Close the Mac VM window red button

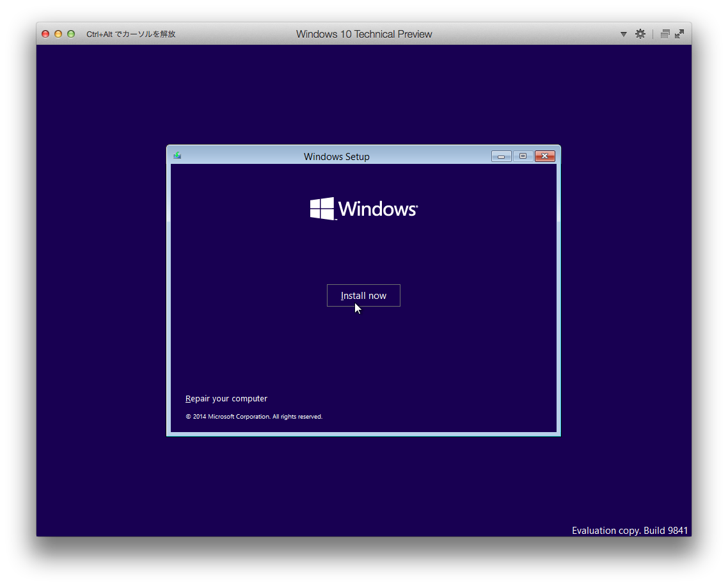[45, 34]
